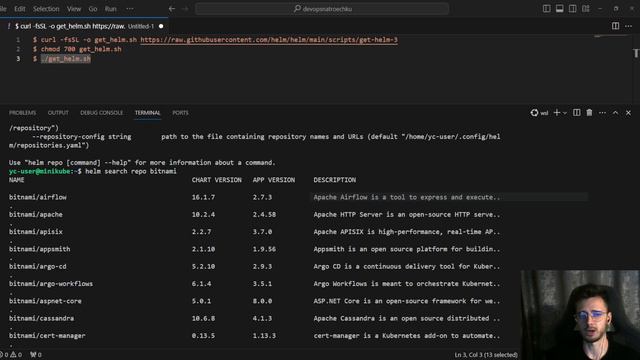This screenshot has width=640, height=360.
Task: Open the wsl terminal profile indicator
Action: (539, 113)
